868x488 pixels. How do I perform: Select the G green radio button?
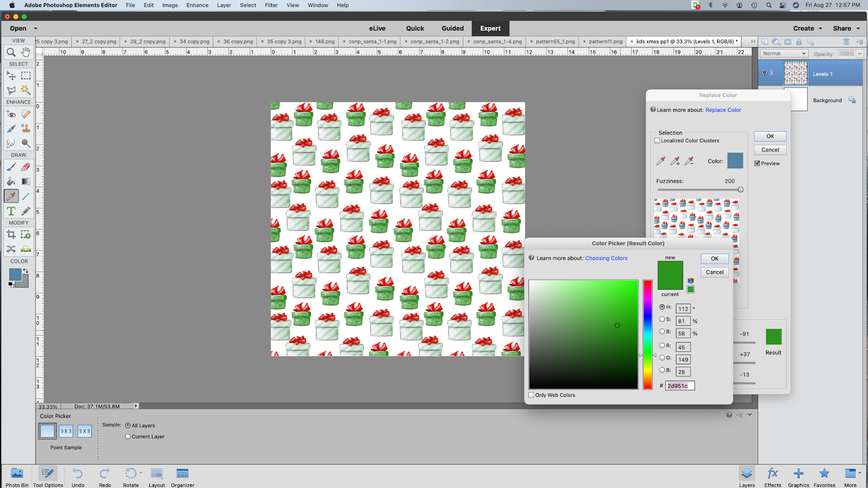pyautogui.click(x=662, y=358)
